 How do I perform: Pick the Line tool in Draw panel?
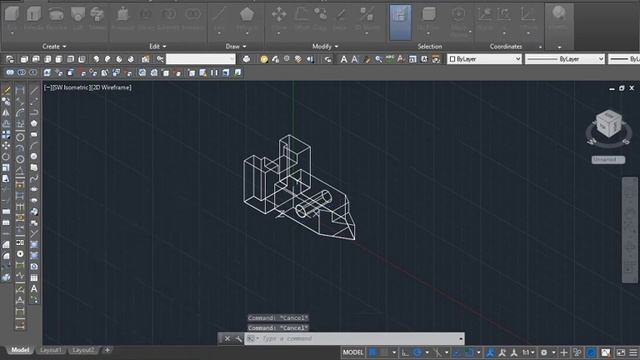coord(219,20)
